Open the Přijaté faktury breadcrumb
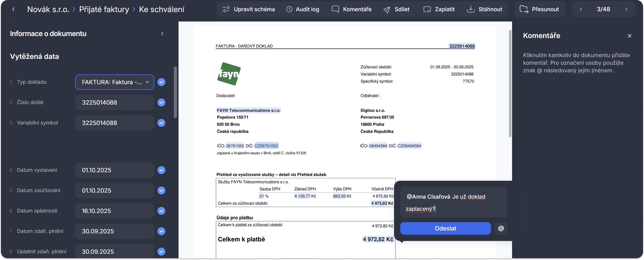Image resolution: width=644 pixels, height=260 pixels. (104, 9)
